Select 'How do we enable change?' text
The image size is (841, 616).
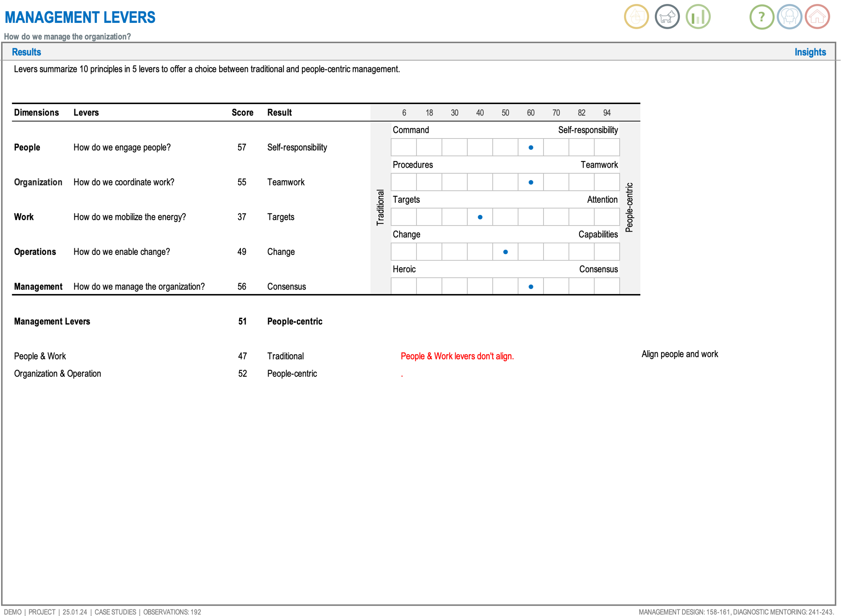pos(122,252)
